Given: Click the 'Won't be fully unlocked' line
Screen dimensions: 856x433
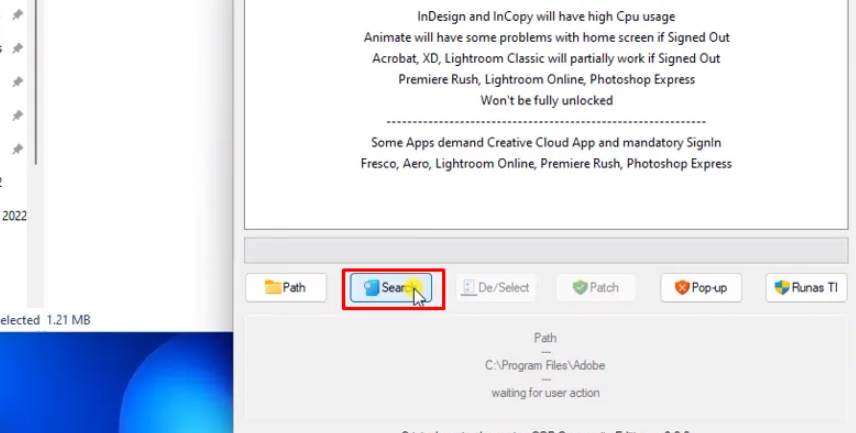Looking at the screenshot, I should 546,100.
